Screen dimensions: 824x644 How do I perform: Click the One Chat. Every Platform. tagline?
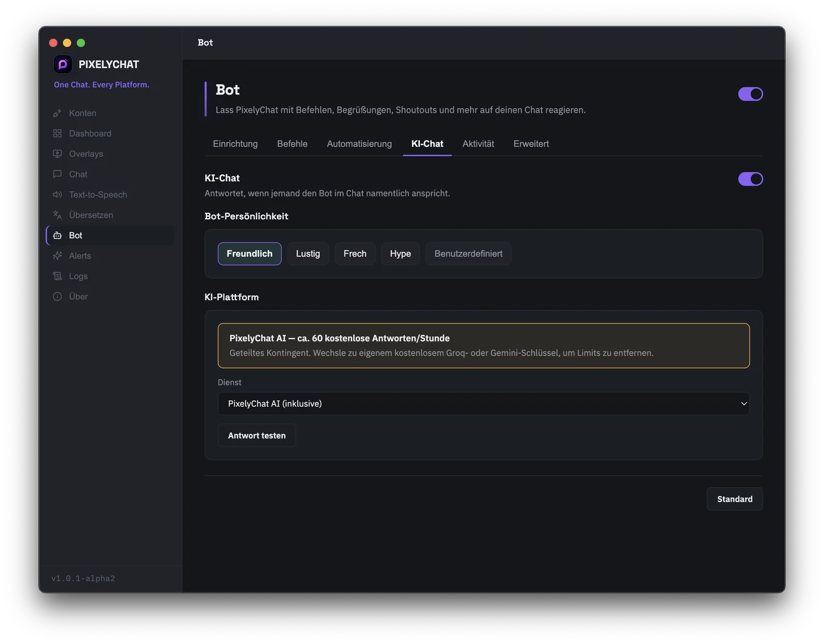(x=101, y=84)
